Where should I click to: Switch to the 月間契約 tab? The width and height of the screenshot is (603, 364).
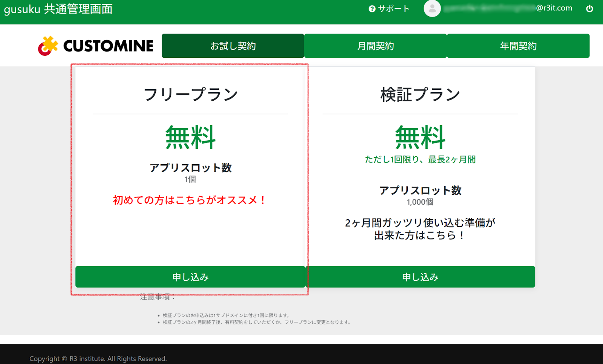(x=375, y=46)
